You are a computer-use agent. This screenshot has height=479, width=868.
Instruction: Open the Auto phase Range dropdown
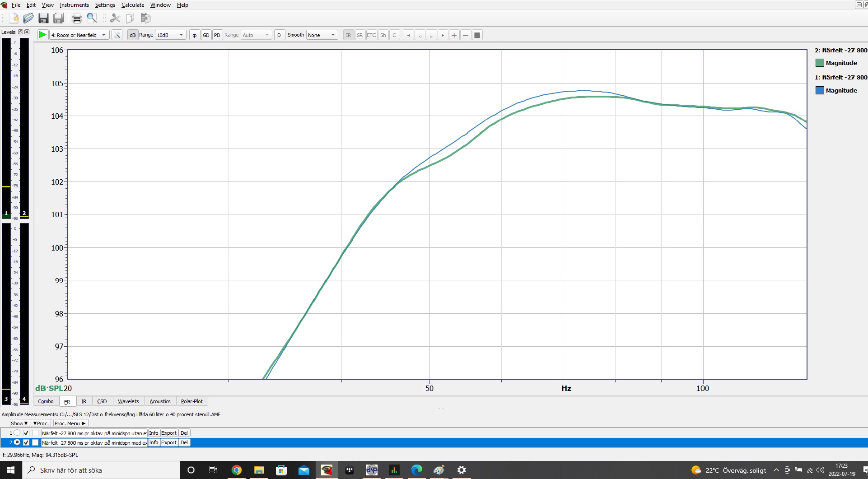[256, 35]
